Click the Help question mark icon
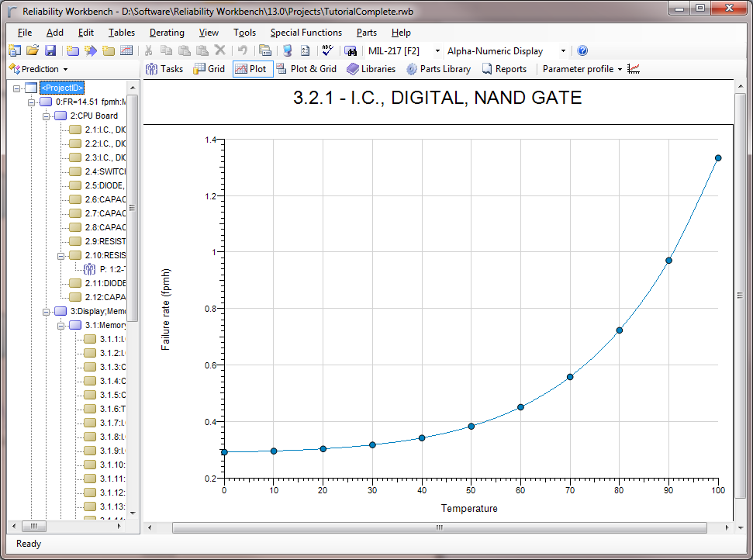Viewport: 753px width, 560px height. [582, 50]
